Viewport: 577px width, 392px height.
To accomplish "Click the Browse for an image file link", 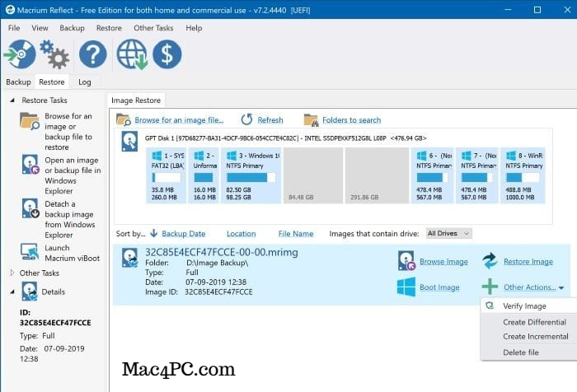I will pyautogui.click(x=179, y=120).
